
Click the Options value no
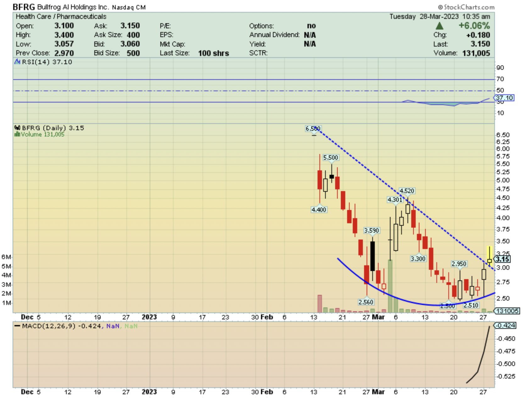[311, 26]
